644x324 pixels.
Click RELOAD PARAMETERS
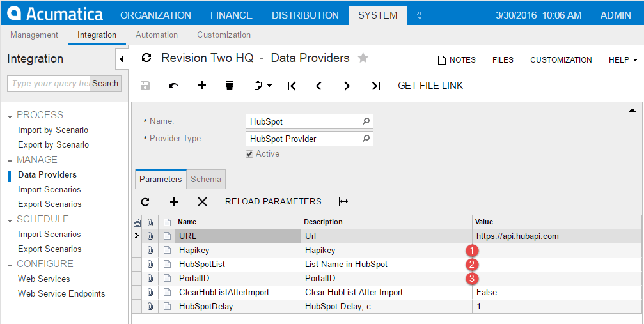tap(273, 202)
